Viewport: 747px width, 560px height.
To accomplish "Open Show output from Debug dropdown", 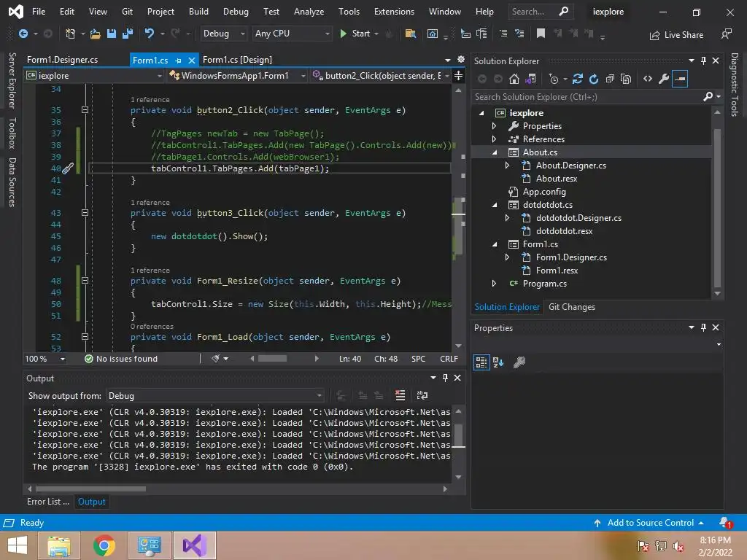I will point(215,396).
